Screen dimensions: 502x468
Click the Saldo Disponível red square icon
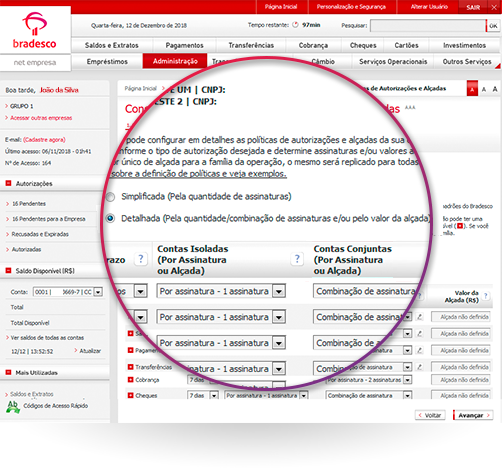point(9,271)
